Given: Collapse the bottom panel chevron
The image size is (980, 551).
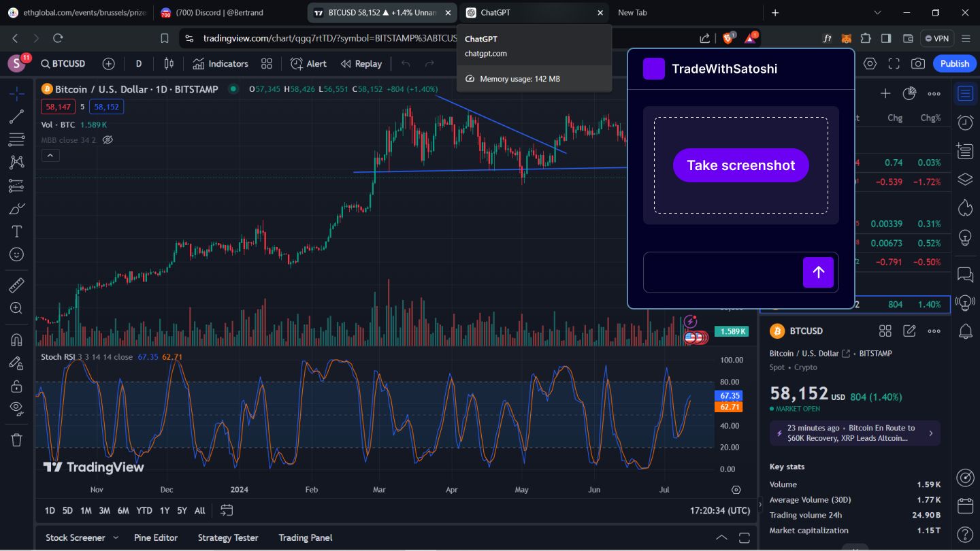Looking at the screenshot, I should pyautogui.click(x=721, y=537).
